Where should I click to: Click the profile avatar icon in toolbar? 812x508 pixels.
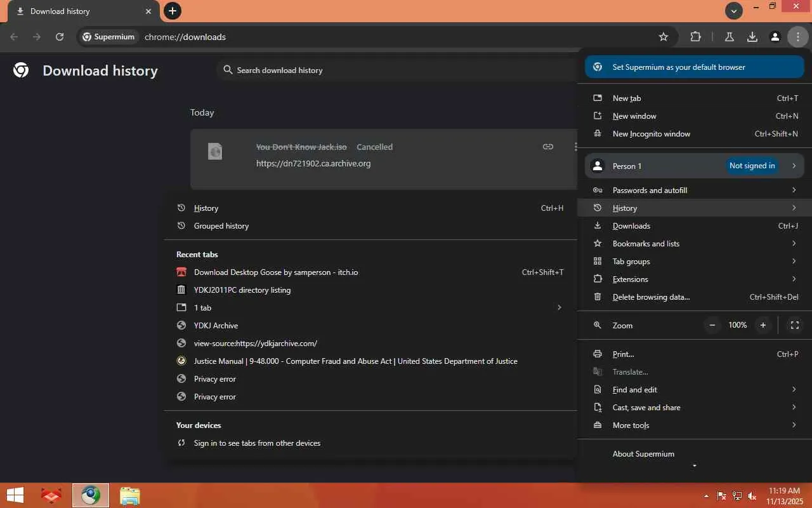pos(775,37)
